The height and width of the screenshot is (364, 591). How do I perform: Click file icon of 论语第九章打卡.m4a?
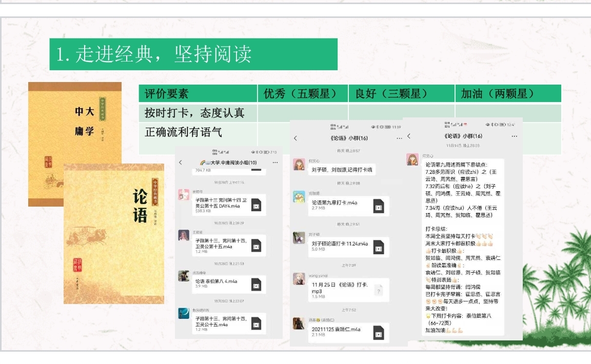click(379, 206)
